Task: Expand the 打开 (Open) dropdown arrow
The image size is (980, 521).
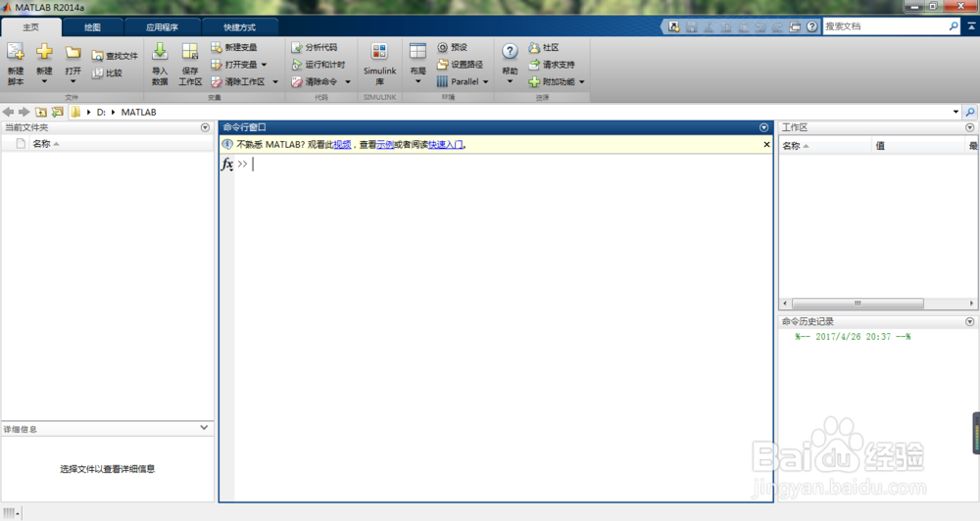Action: [x=73, y=81]
